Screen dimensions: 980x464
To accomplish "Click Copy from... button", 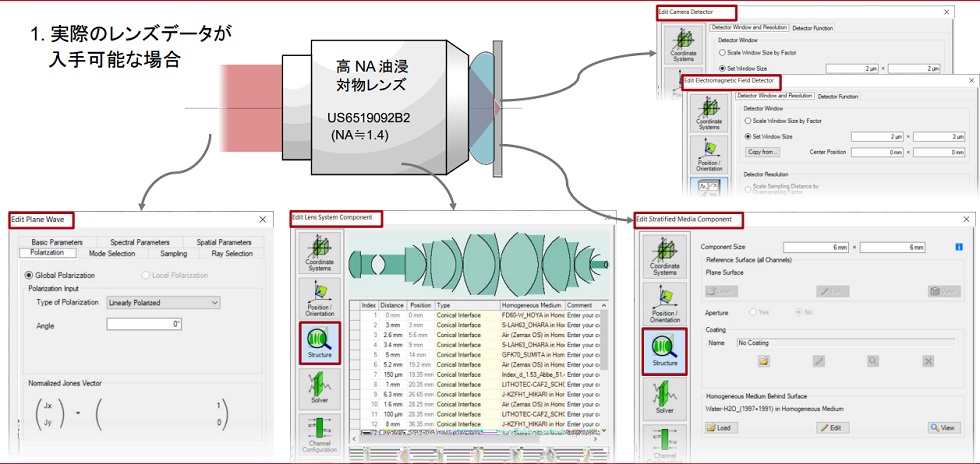I will click(763, 152).
